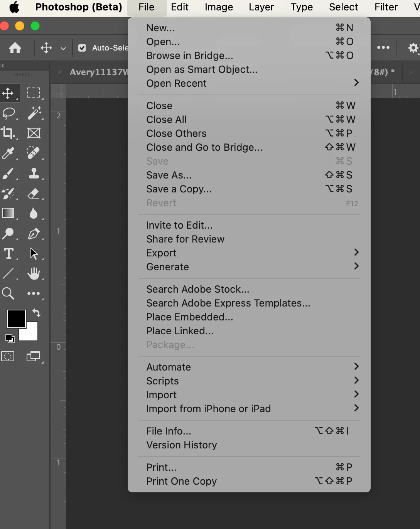420x529 pixels.
Task: Reset default foreground and background colors
Action: pos(10,338)
